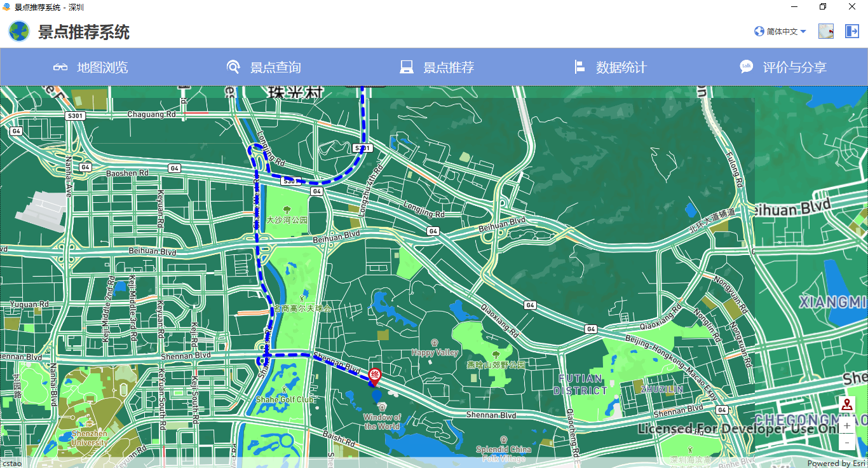Click the Happy Valley landmark icon
This screenshot has height=468, width=868.
(x=435, y=343)
